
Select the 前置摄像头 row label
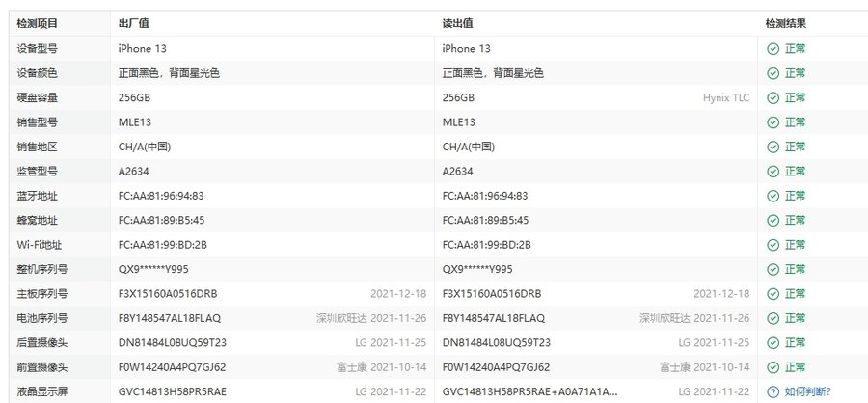(x=42, y=367)
